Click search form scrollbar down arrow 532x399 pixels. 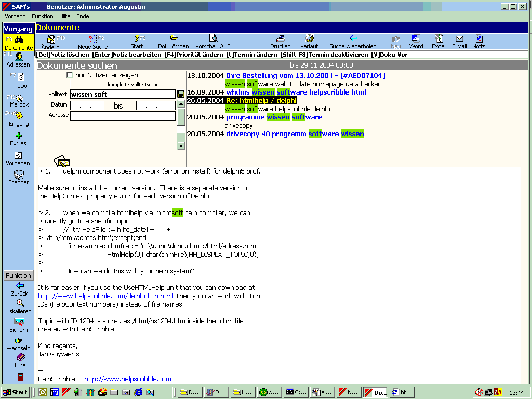click(181, 146)
